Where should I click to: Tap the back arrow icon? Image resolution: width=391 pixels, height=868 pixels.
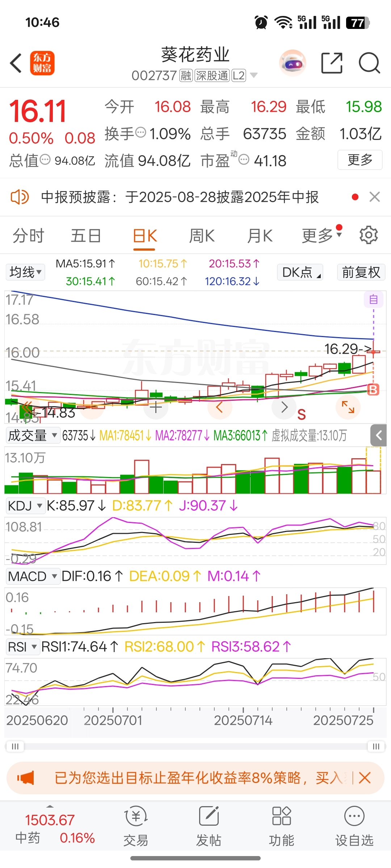point(16,63)
